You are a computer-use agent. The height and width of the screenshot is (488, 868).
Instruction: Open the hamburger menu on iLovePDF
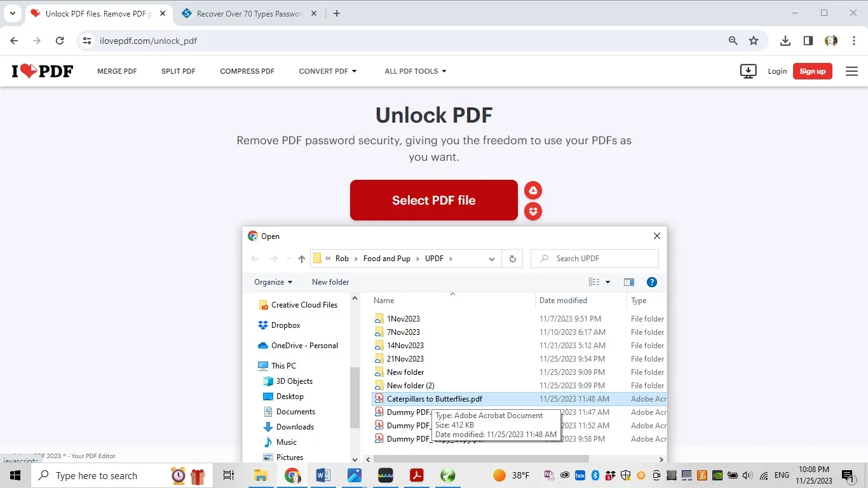(x=851, y=71)
